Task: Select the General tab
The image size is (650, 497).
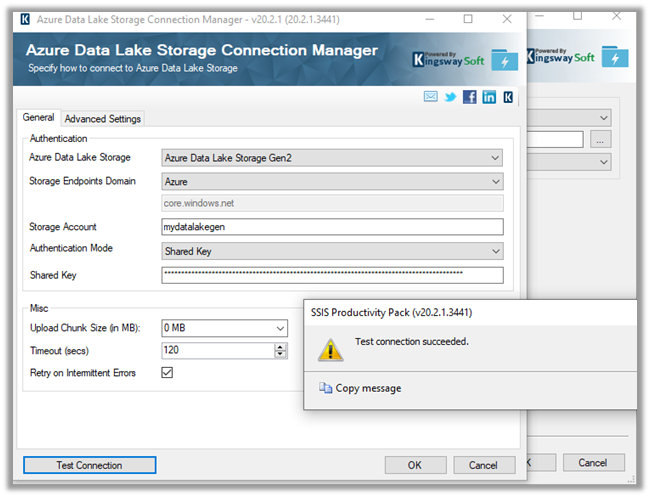Action: 39,118
